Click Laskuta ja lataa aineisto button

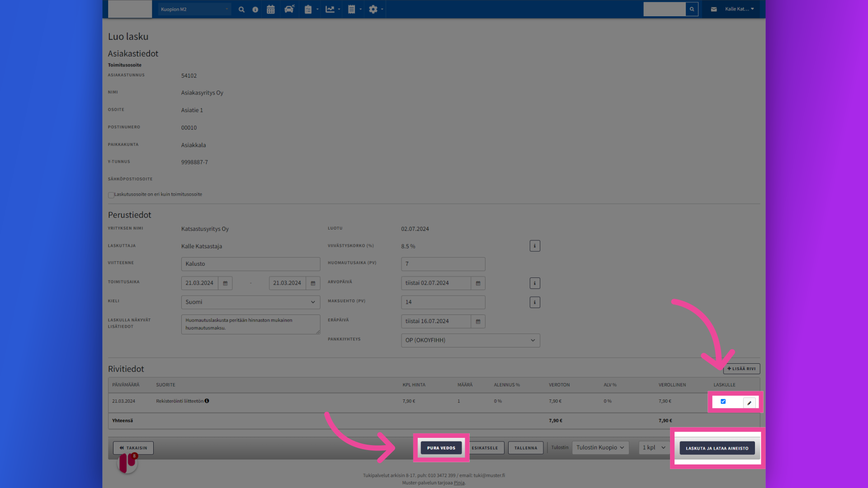[x=717, y=448]
